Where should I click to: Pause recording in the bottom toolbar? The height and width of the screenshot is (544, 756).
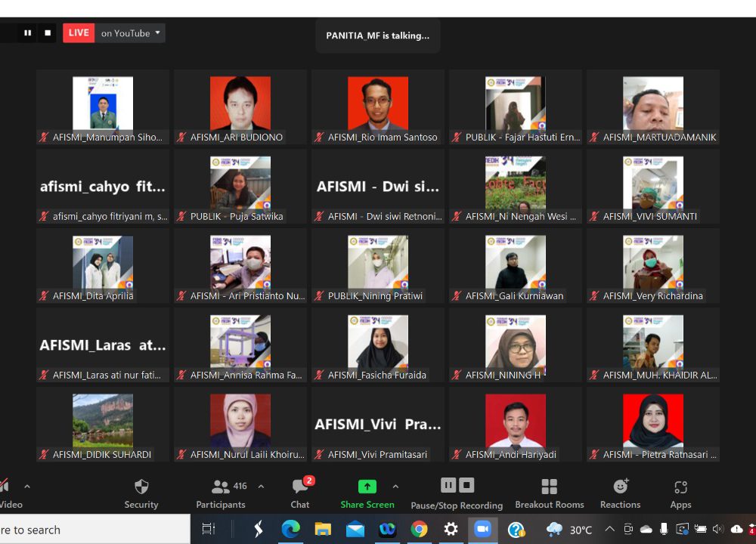tap(448, 485)
